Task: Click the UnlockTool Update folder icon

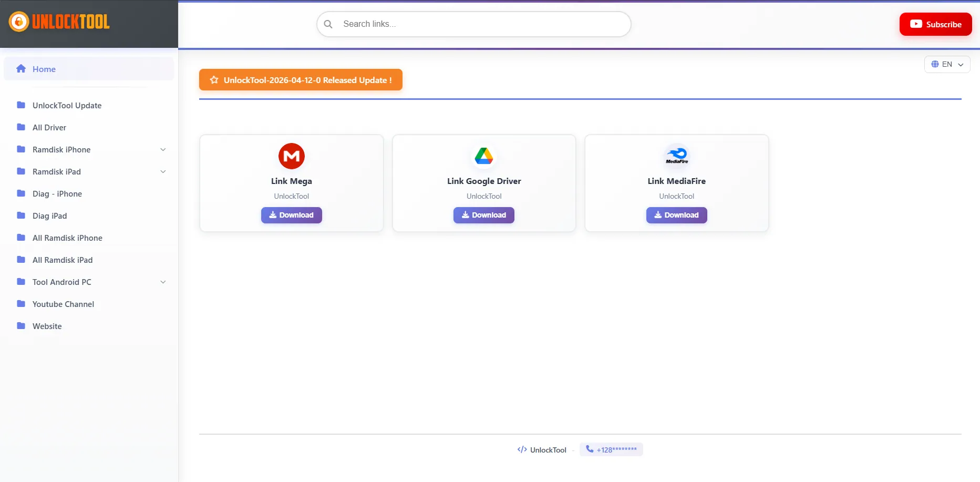Action: pos(21,105)
